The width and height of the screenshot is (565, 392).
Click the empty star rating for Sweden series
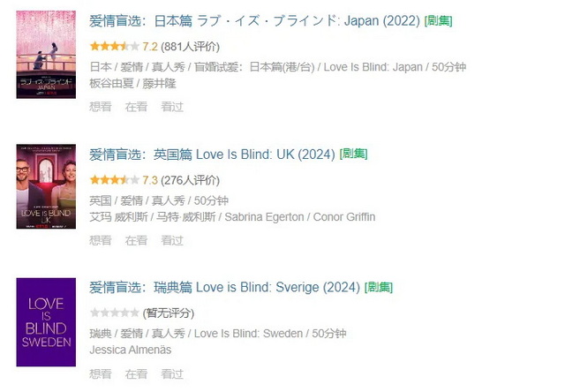click(x=114, y=313)
